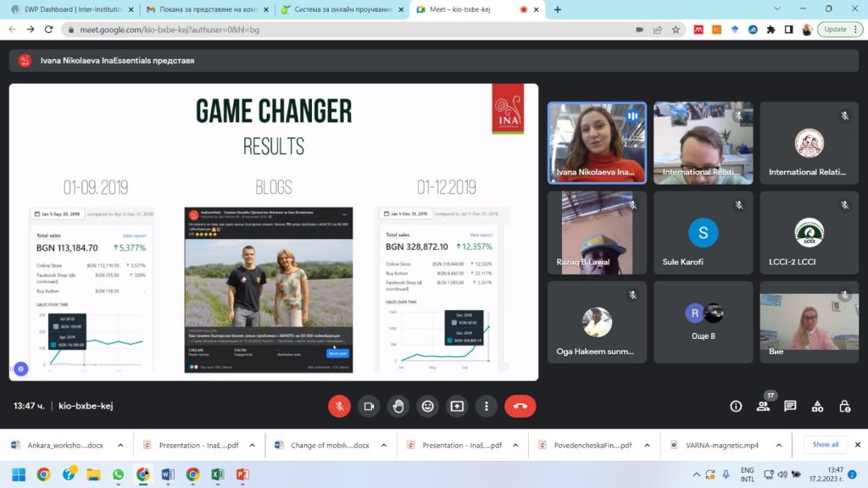Open host controls lock icon
This screenshot has height=488, width=868.
coord(844,406)
